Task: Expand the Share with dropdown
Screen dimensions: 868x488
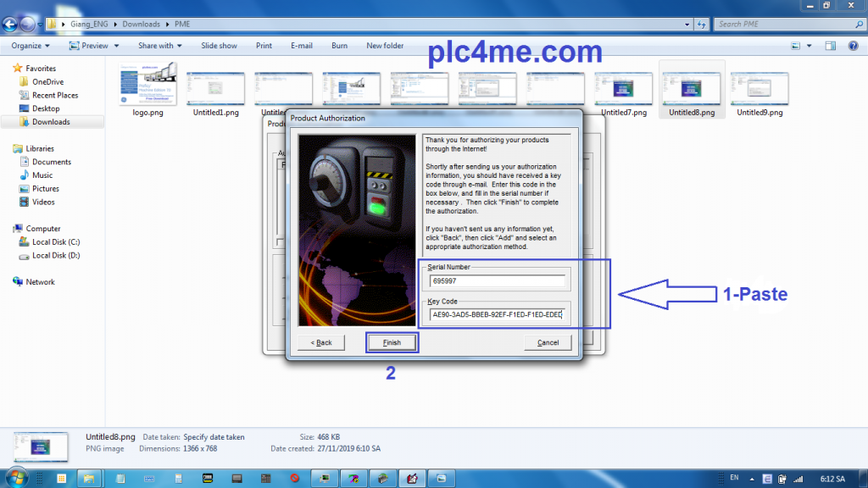Action: tap(159, 46)
